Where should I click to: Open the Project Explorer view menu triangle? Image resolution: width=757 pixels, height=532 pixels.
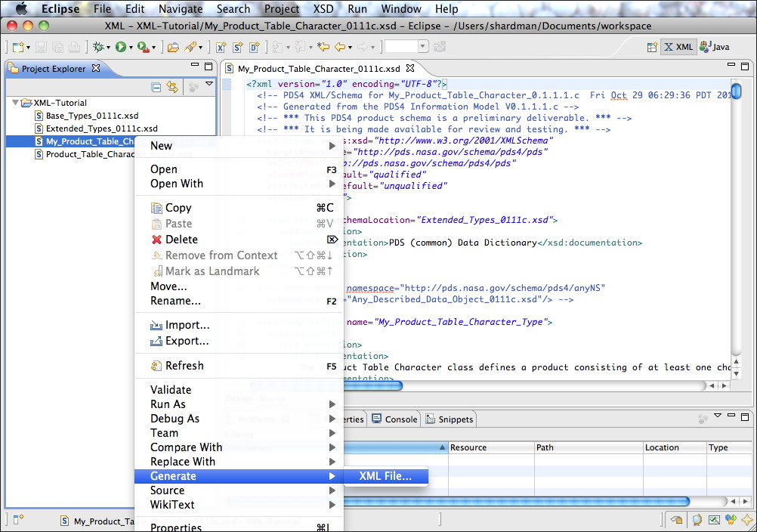[x=209, y=84]
